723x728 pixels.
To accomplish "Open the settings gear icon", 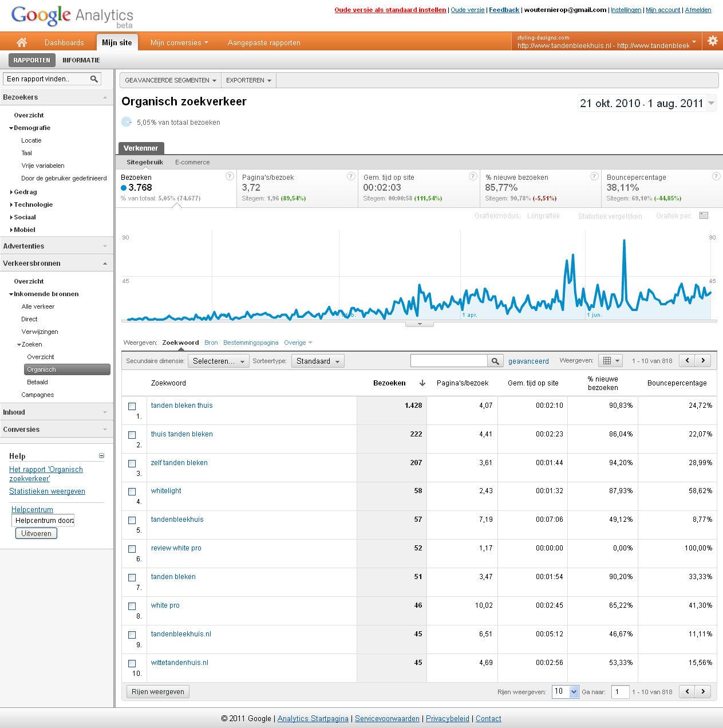I will click(713, 41).
